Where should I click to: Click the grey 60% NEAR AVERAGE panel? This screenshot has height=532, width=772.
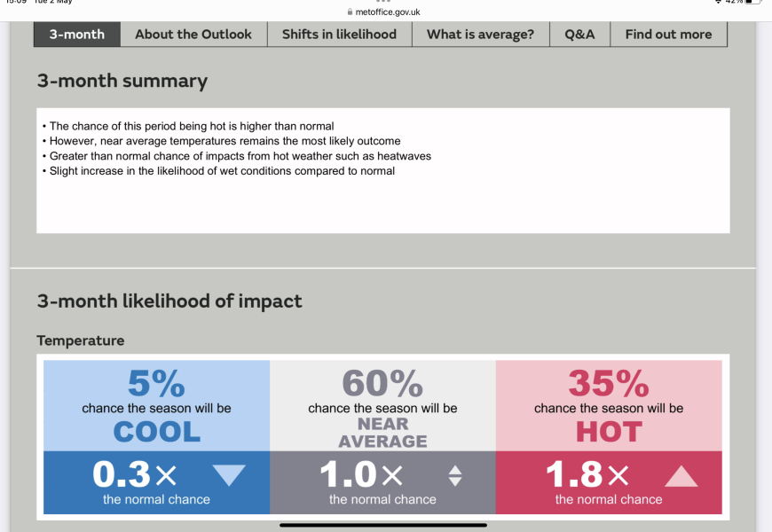click(382, 405)
